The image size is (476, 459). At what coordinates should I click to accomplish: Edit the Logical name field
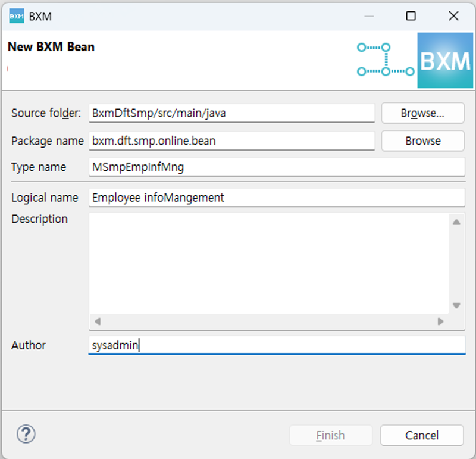[x=276, y=198]
